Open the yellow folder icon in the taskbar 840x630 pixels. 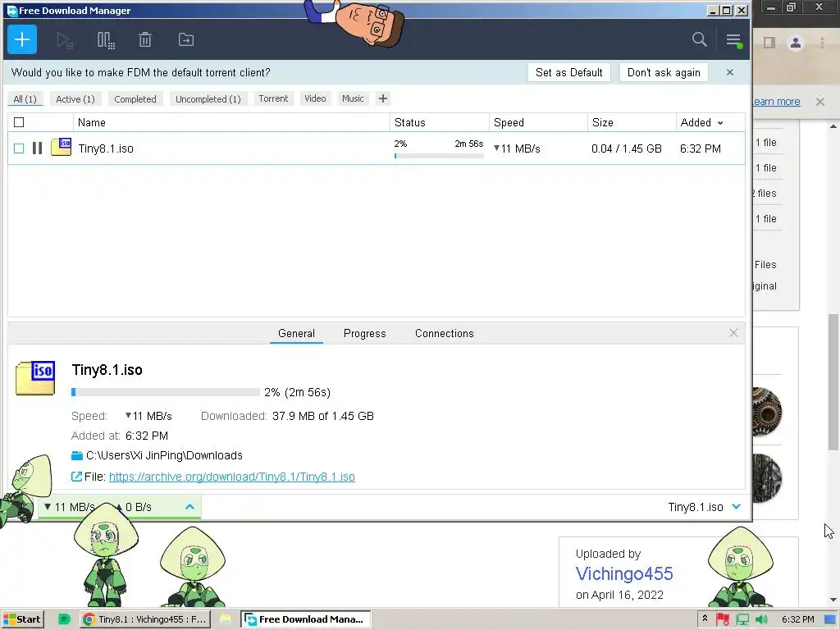click(226, 619)
